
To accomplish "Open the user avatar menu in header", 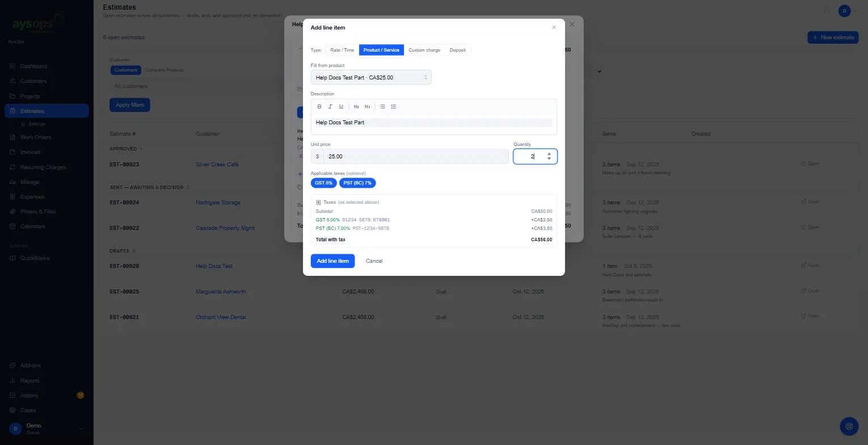I will (x=846, y=11).
